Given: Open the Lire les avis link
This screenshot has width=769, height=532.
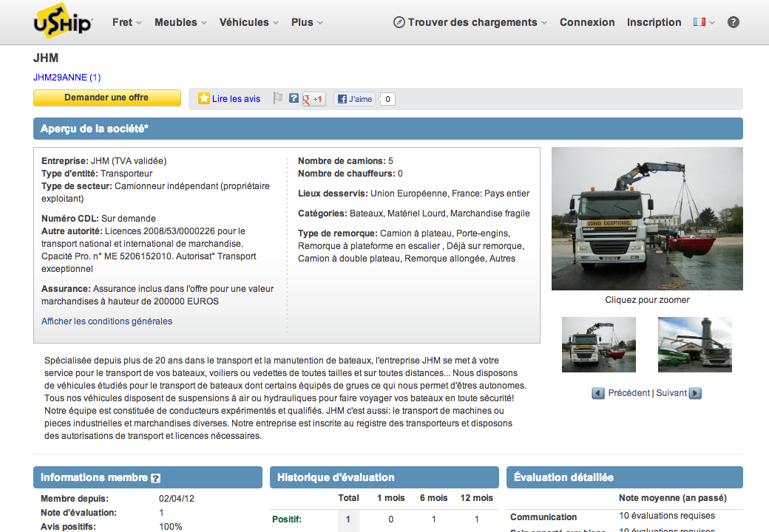Looking at the screenshot, I should [x=236, y=99].
